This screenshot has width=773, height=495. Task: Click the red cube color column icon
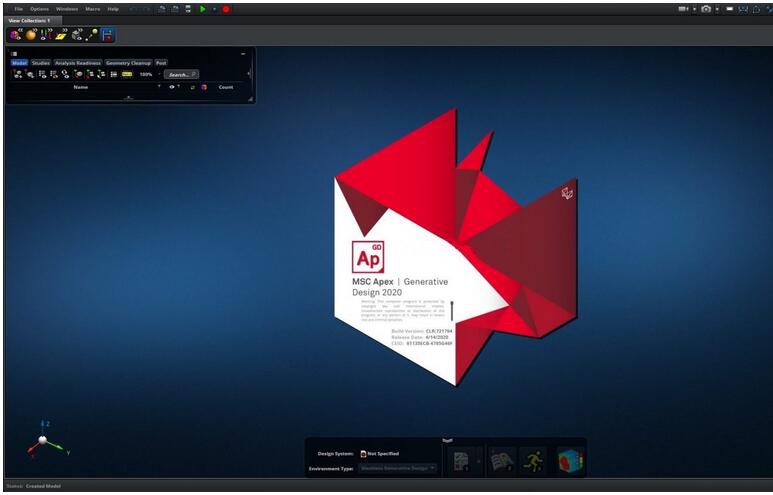click(204, 87)
